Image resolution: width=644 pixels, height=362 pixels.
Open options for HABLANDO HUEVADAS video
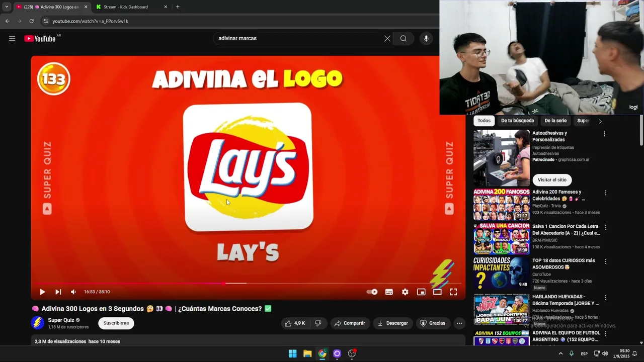click(x=605, y=298)
